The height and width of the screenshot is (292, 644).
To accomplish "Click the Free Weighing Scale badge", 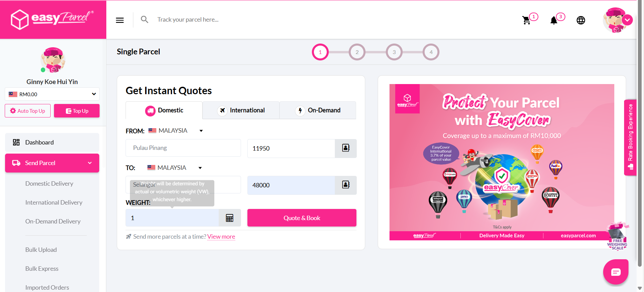I will tap(617, 236).
